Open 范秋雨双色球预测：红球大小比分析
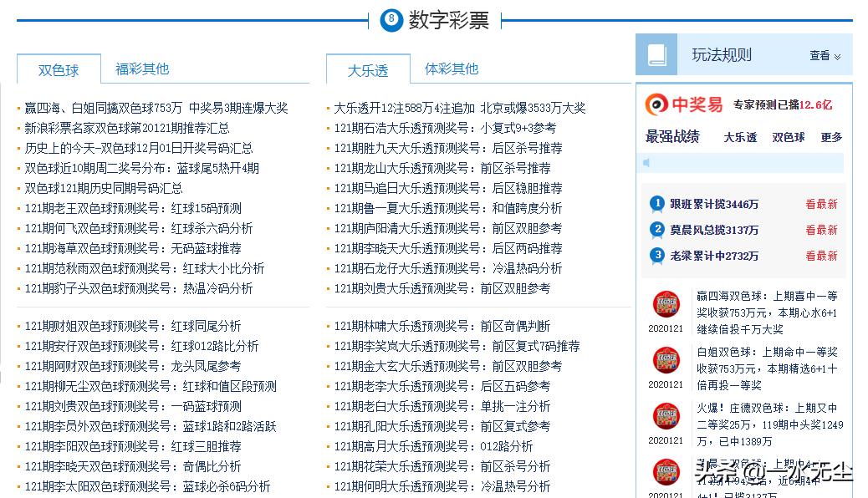The width and height of the screenshot is (868, 498). point(145,268)
